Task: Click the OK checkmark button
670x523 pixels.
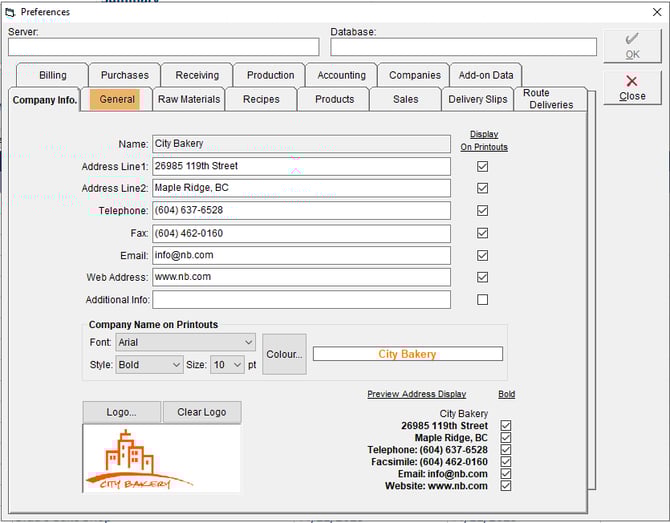Action: point(632,46)
